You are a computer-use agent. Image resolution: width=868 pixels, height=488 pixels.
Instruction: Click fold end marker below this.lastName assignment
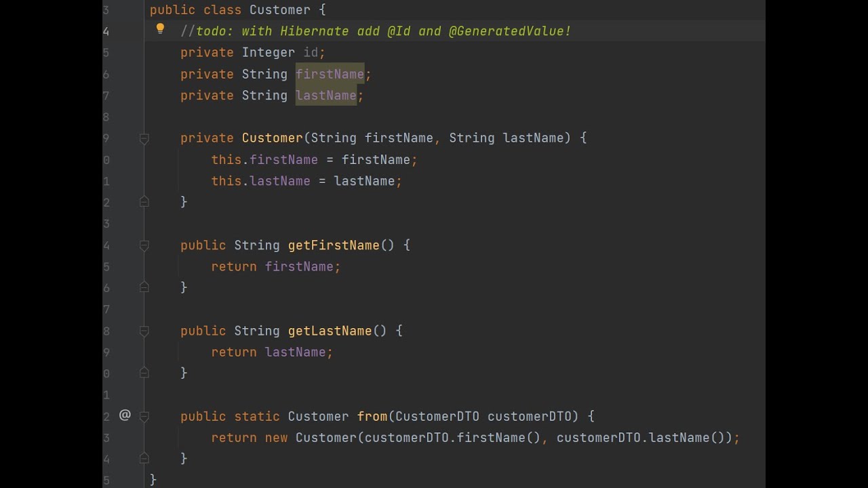144,201
